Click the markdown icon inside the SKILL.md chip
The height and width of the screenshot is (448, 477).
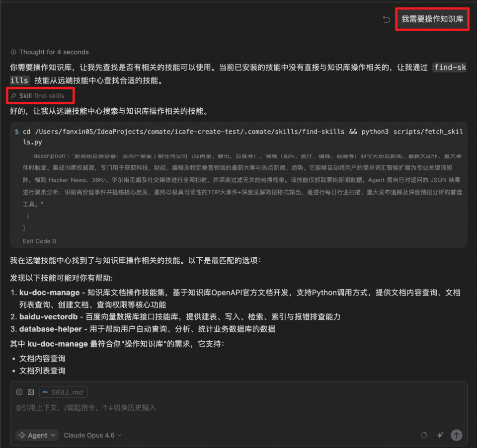(45, 392)
